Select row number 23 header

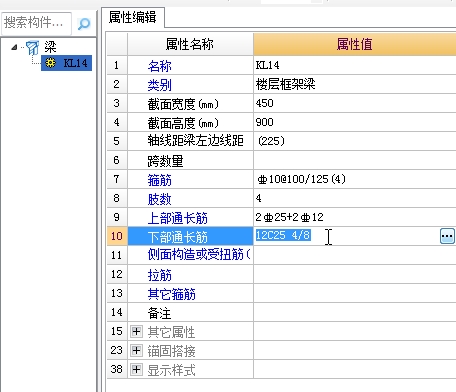click(x=117, y=350)
